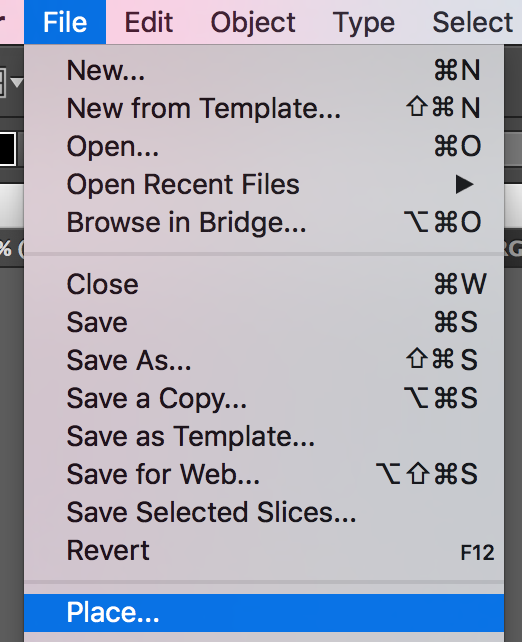This screenshot has height=642, width=522.
Task: Open the Edit menu
Action: click(149, 22)
